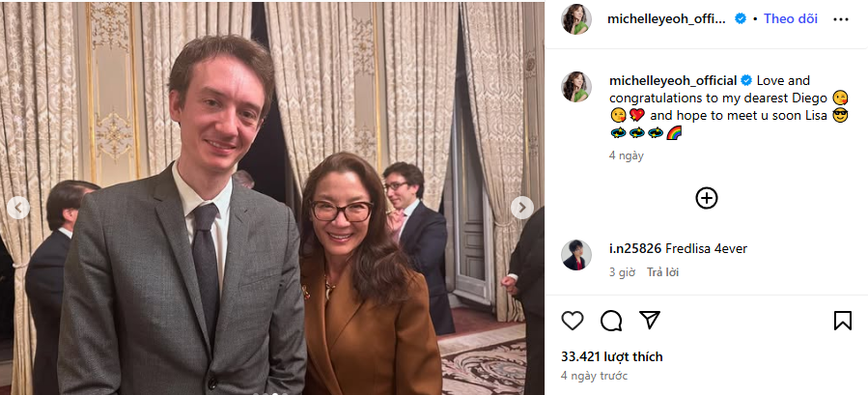Like the post with the heart icon
Screen dimensions: 868x395
(x=573, y=321)
